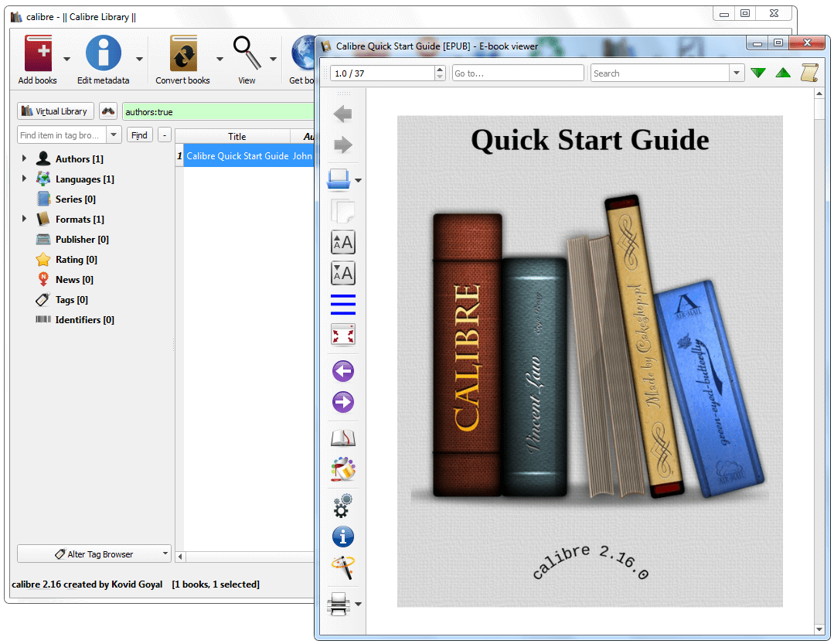Go to the previous page with purple arrow

tap(342, 372)
